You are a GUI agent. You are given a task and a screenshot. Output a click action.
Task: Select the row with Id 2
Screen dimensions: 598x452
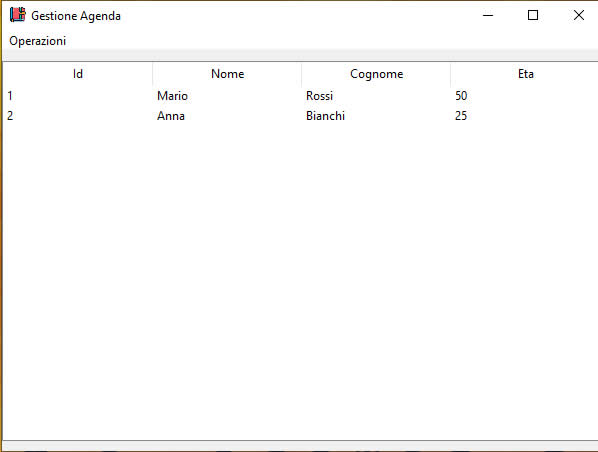tap(301, 116)
